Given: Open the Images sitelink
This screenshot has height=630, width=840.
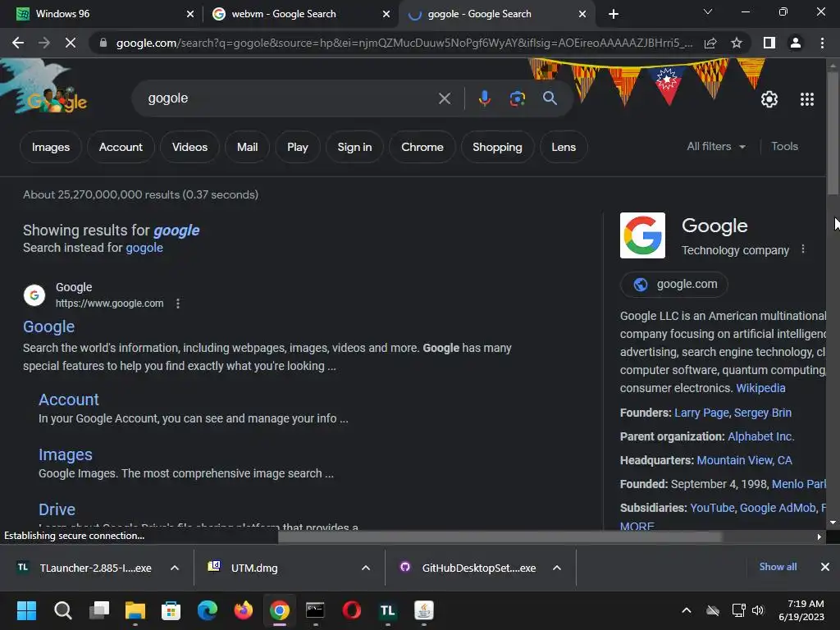Looking at the screenshot, I should click(66, 454).
